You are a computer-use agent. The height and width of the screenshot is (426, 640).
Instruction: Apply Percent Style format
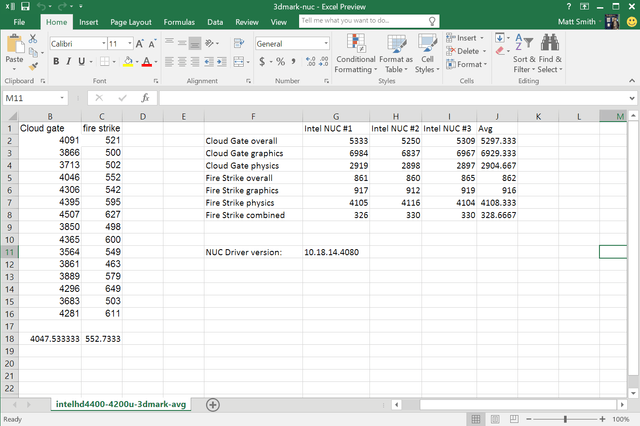(280, 62)
